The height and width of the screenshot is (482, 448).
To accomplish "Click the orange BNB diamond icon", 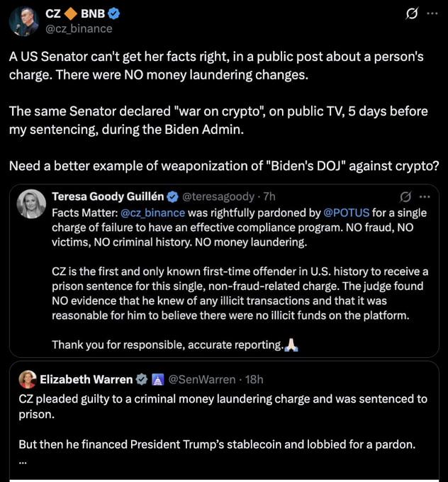I will tap(71, 13).
